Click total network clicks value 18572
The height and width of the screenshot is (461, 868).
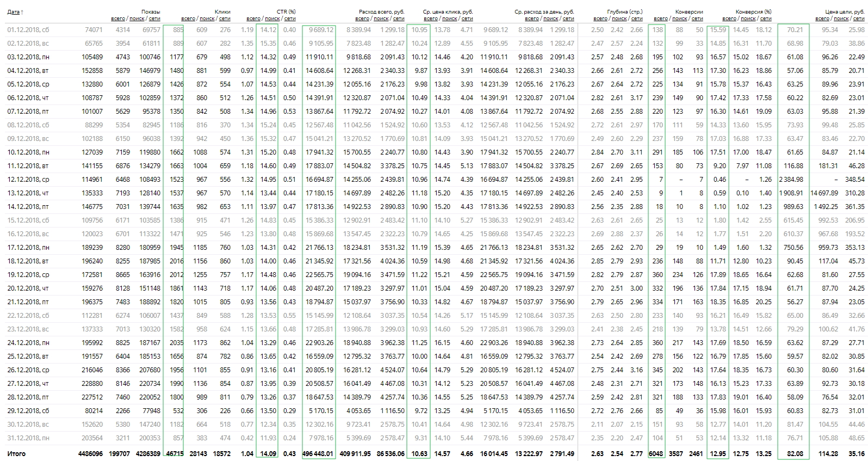(221, 453)
